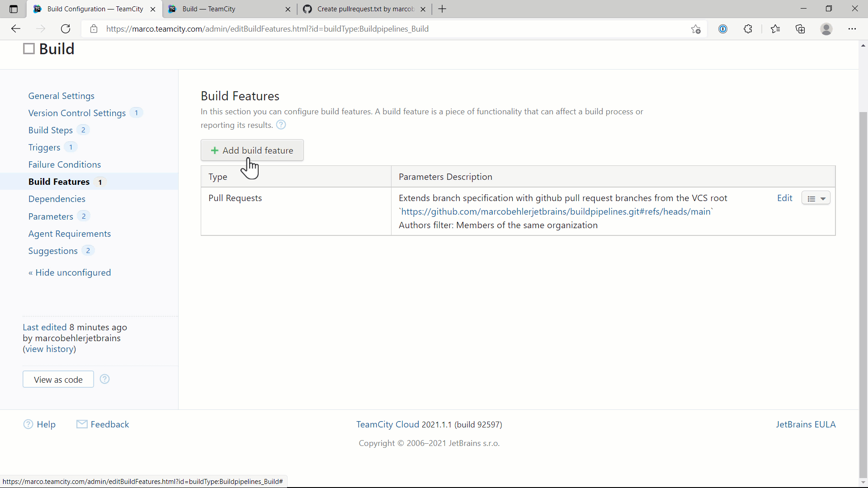Collapse settings via Hide unconfigured
The width and height of the screenshot is (868, 488).
point(70,272)
